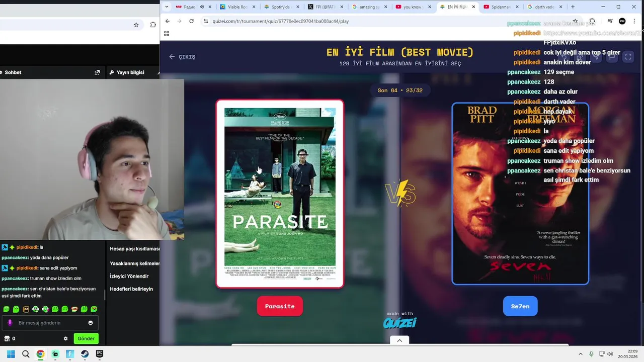Open a new browser tab
Screen dimensions: 644x362
(x=573, y=7)
